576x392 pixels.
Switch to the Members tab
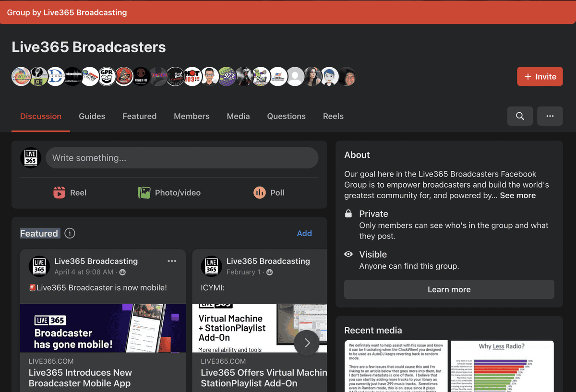(192, 116)
